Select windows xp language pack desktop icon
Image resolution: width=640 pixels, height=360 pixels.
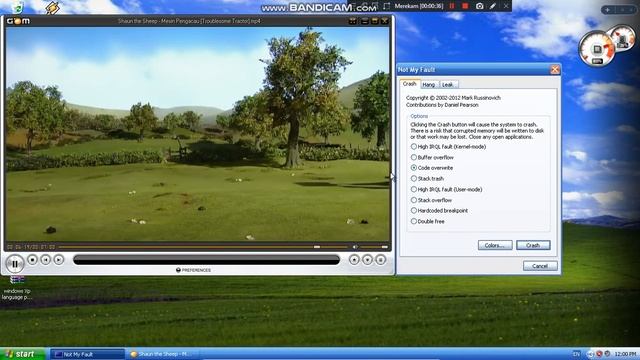pos(17,288)
